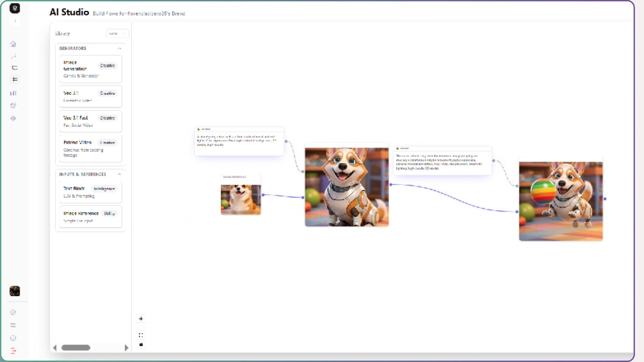Collapse the INPUTS & REFERENCES section

coord(119,174)
